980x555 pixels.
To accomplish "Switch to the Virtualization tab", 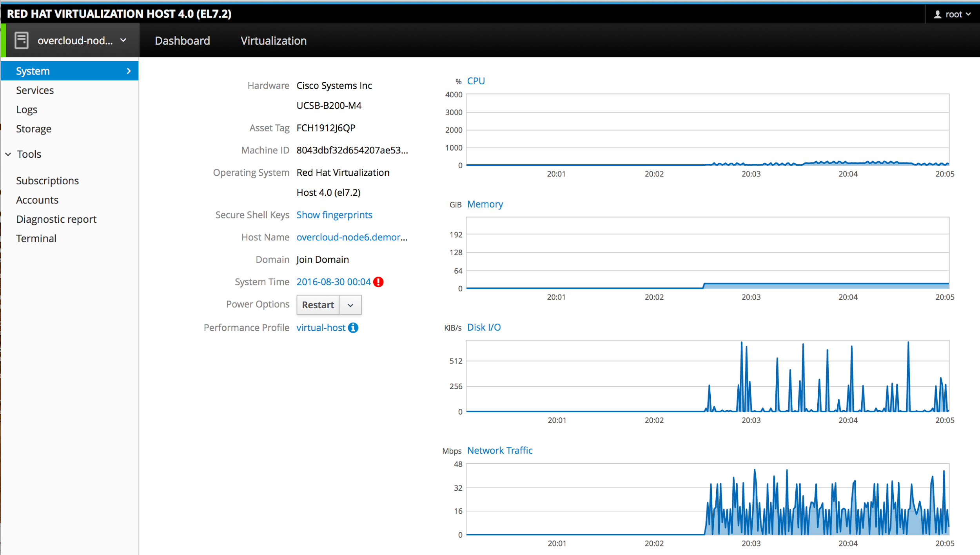I will [x=274, y=41].
